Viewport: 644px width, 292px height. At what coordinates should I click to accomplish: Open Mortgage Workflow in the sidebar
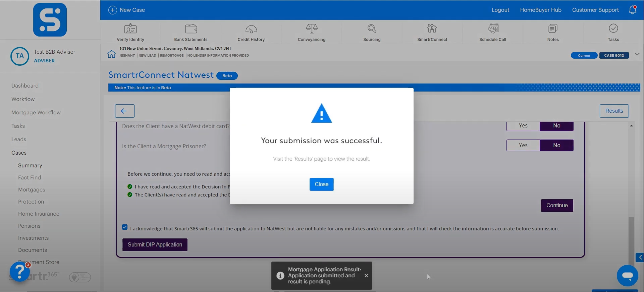pyautogui.click(x=36, y=113)
